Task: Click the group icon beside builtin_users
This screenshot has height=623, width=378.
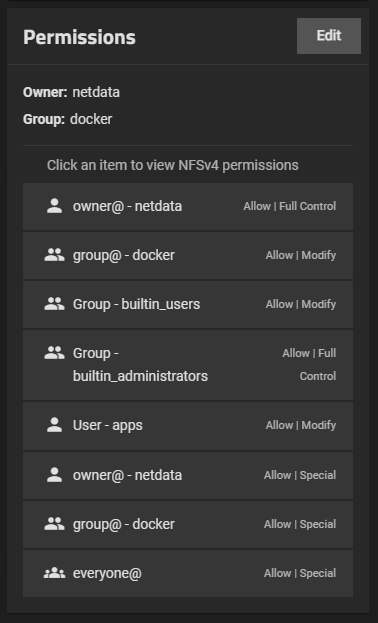Action: (54, 304)
